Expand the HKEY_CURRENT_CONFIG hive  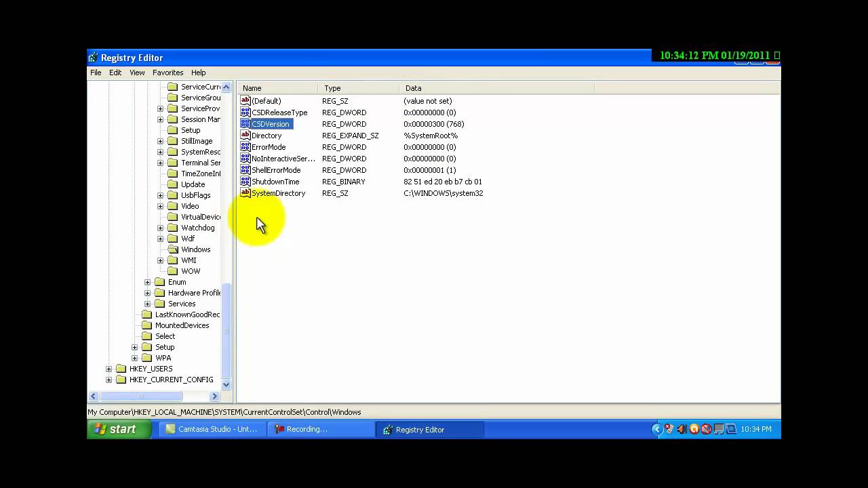[109, 380]
